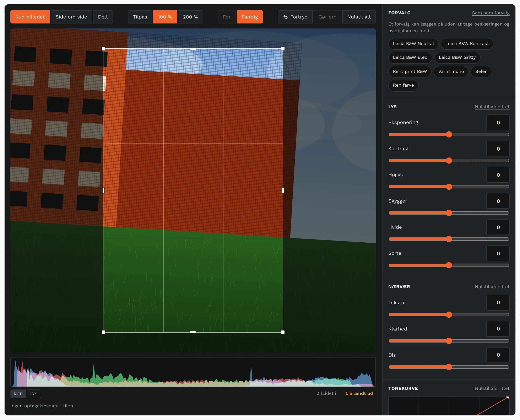
Task: Apply the Leica B&W Neutral preset
Action: click(x=413, y=44)
